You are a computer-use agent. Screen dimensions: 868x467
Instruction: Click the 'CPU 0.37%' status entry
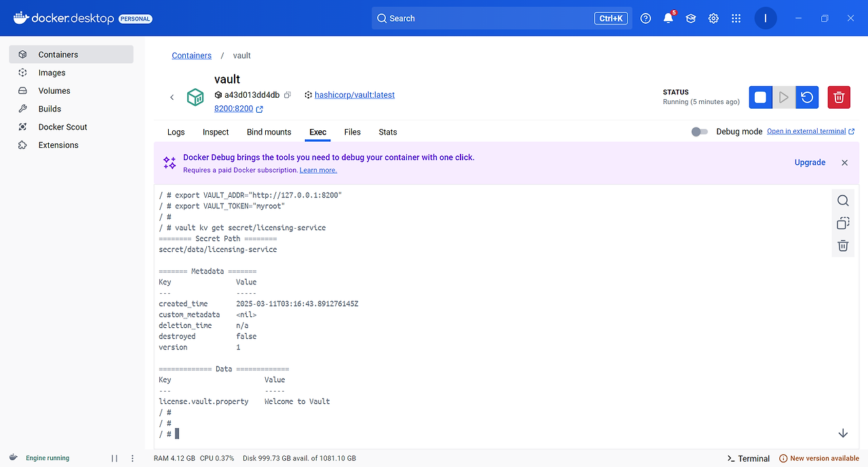217,458
